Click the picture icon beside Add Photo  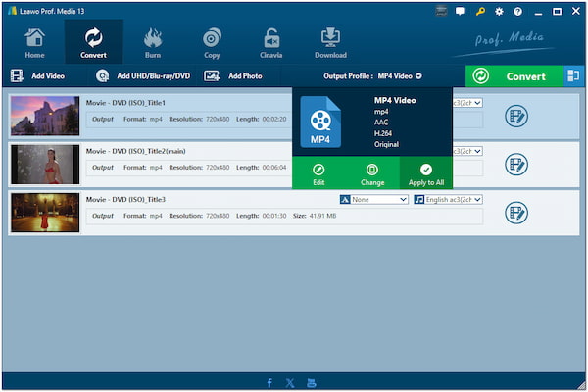coord(212,76)
